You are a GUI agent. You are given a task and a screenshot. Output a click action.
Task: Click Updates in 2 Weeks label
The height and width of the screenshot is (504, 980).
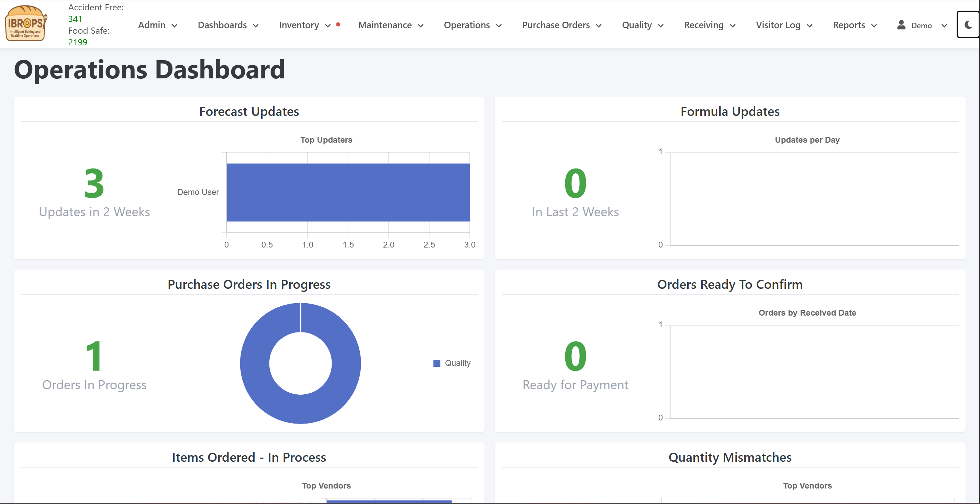[94, 212]
